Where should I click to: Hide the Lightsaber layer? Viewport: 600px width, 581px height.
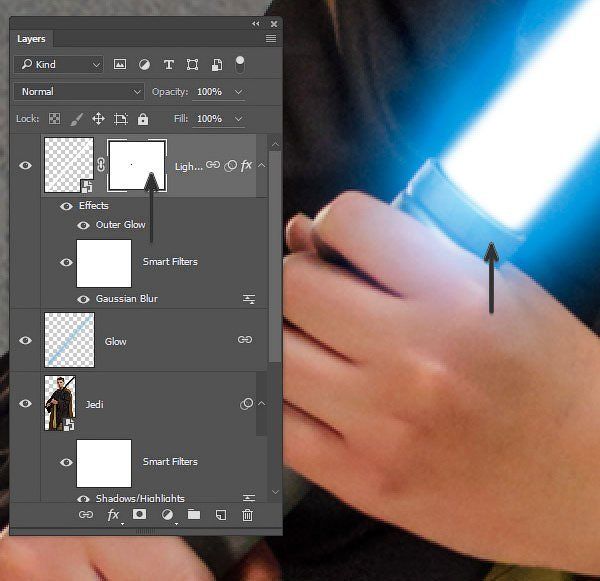26,165
